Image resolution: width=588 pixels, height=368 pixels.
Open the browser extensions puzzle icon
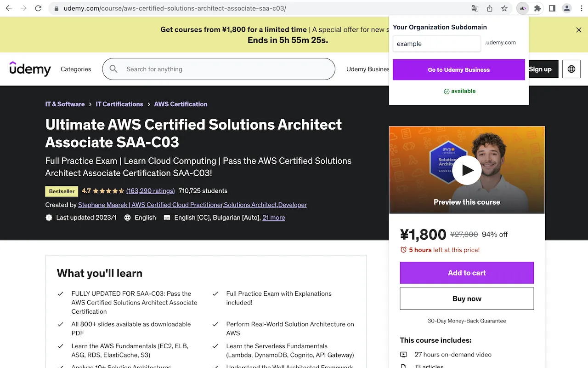(537, 8)
